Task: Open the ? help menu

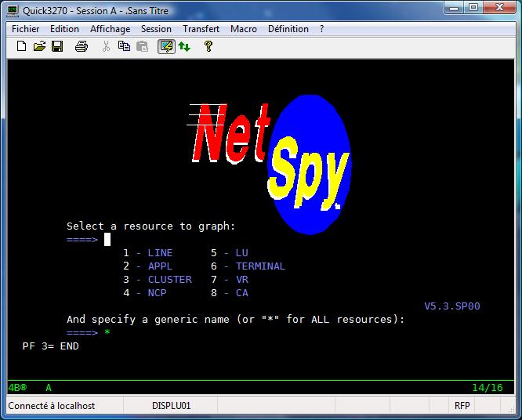Action: [x=321, y=29]
